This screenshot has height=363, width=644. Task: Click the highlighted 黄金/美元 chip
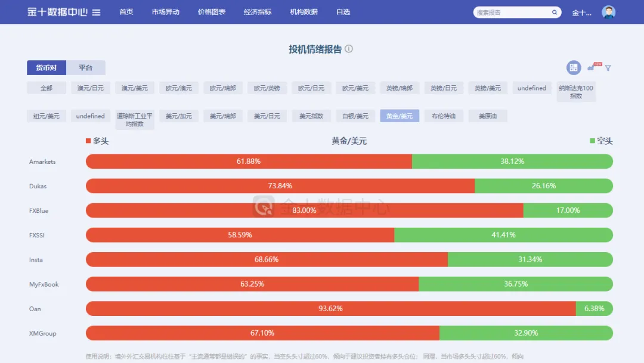[400, 116]
